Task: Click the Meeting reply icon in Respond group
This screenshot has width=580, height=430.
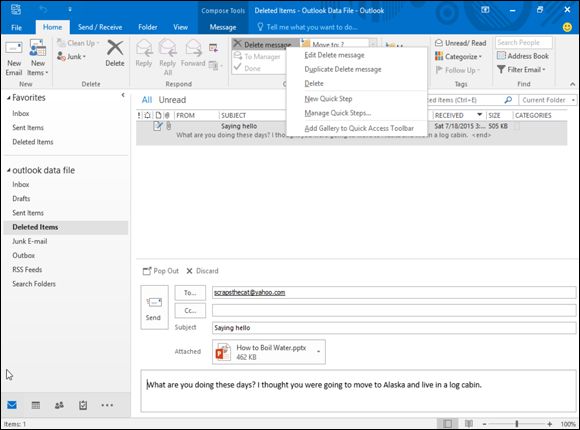Action: tap(213, 47)
